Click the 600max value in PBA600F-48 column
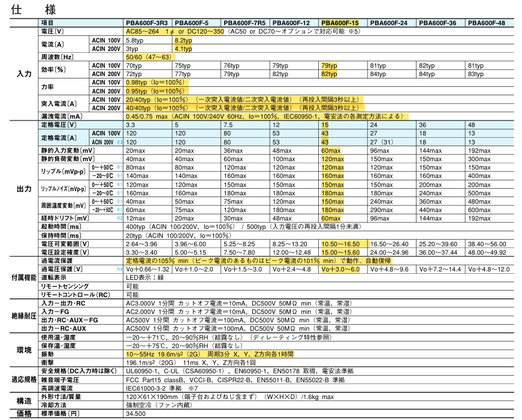Viewport: 522px width, 420px height. [479, 210]
